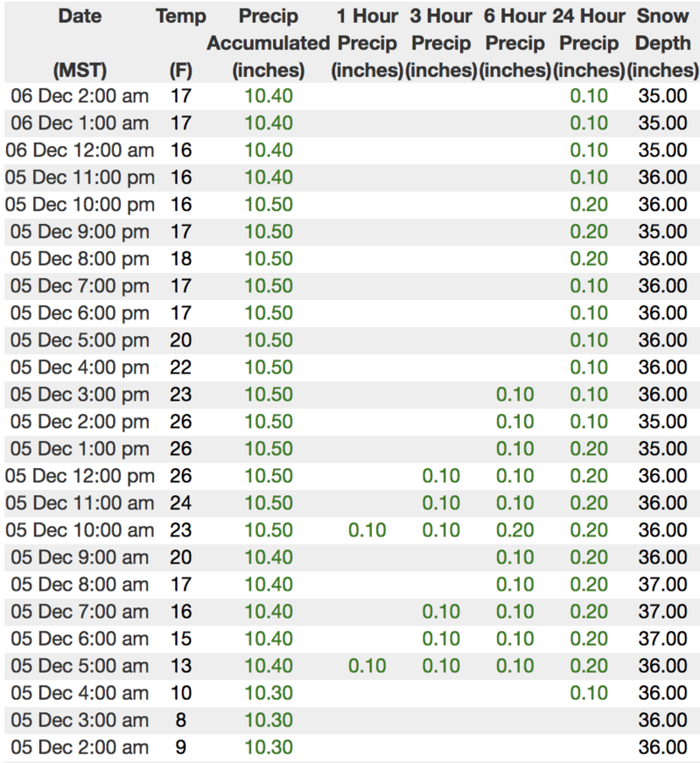The image size is (700, 763).
Task: Select the 05 Dec 2:00 am date cell
Action: tap(77, 747)
